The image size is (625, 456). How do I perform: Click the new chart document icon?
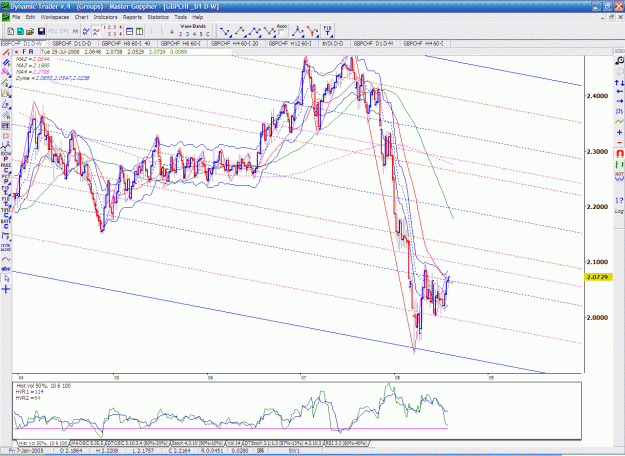(11, 31)
